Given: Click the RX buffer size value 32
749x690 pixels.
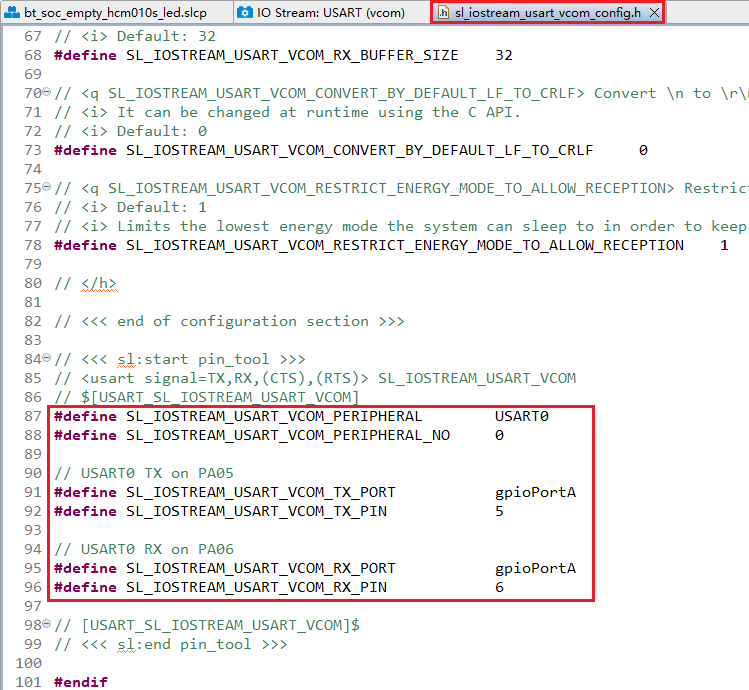Looking at the screenshot, I should tap(504, 55).
